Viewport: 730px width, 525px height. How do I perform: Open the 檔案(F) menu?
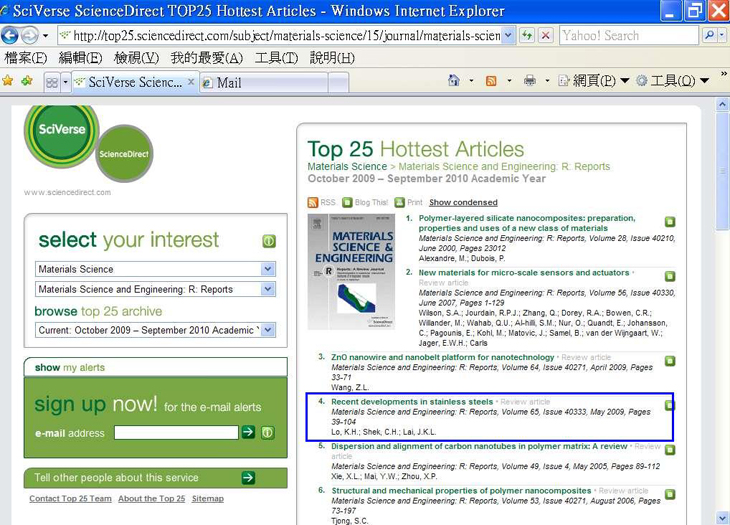26,58
